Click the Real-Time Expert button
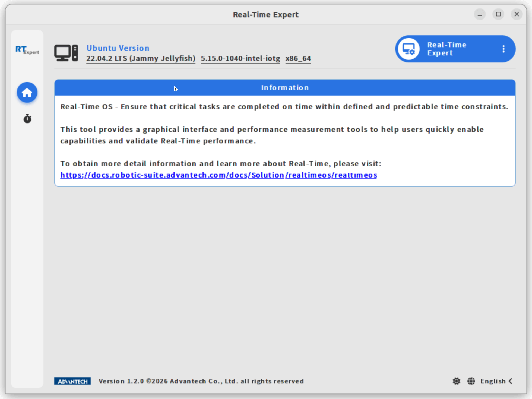The image size is (532, 399). tap(455, 49)
